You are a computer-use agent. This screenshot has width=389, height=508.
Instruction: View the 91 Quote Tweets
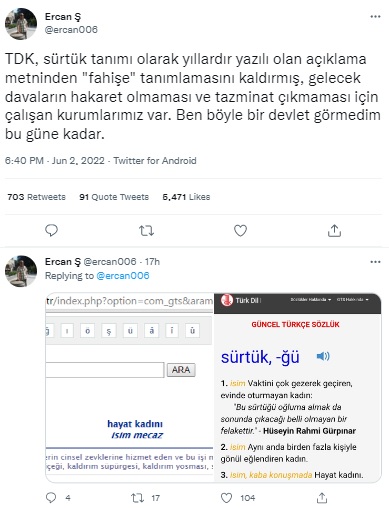tap(114, 197)
